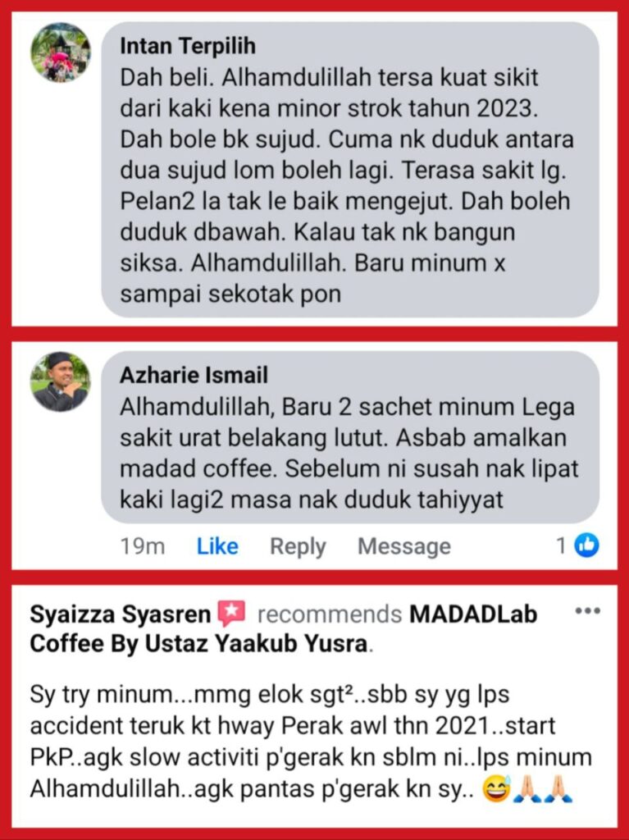Click the red star recommendation badge icon
This screenshot has height=840, width=629.
point(231,614)
